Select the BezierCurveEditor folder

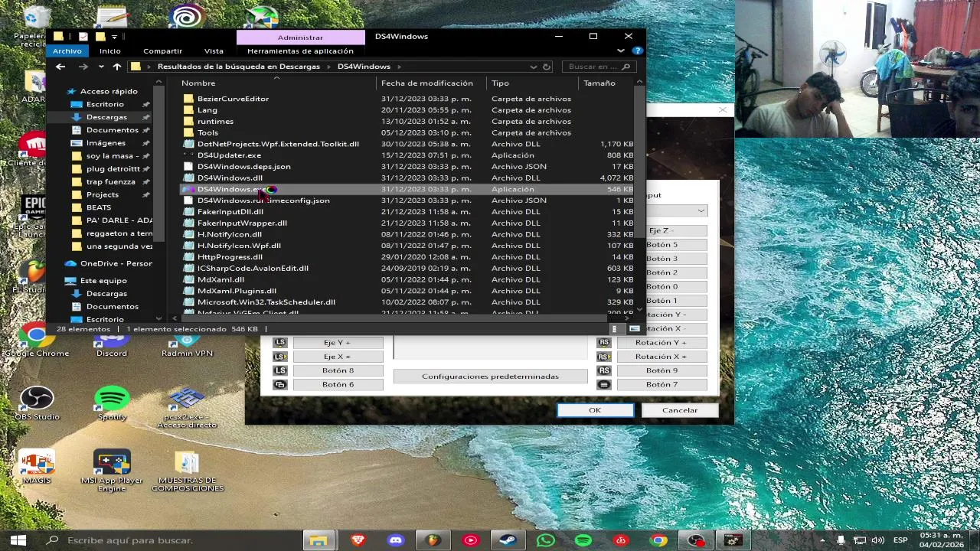point(233,99)
